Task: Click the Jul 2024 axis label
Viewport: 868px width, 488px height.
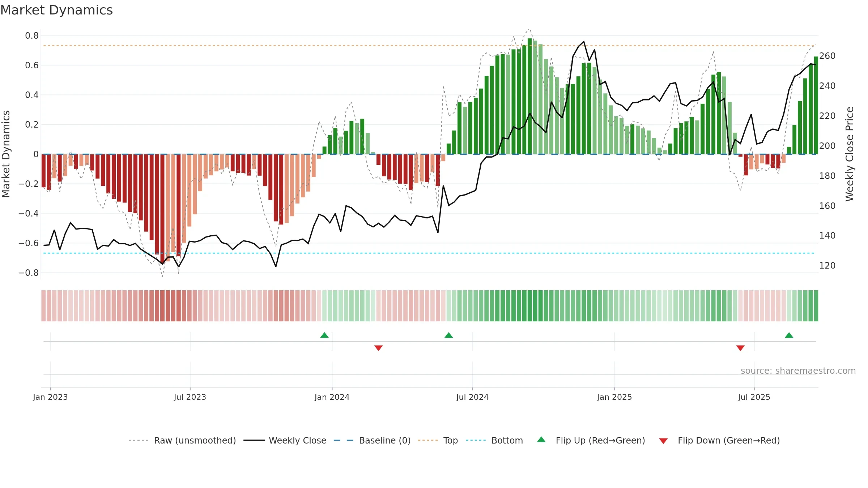Action: tap(472, 397)
